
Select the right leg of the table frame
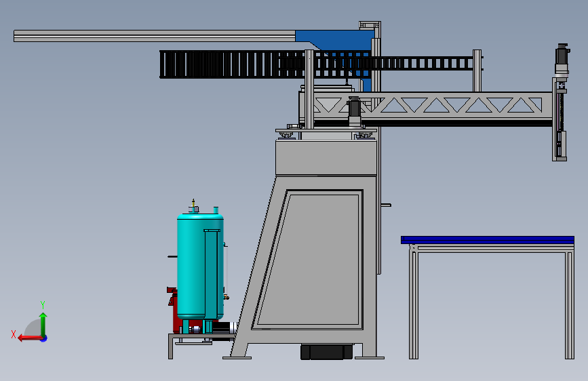570,305
